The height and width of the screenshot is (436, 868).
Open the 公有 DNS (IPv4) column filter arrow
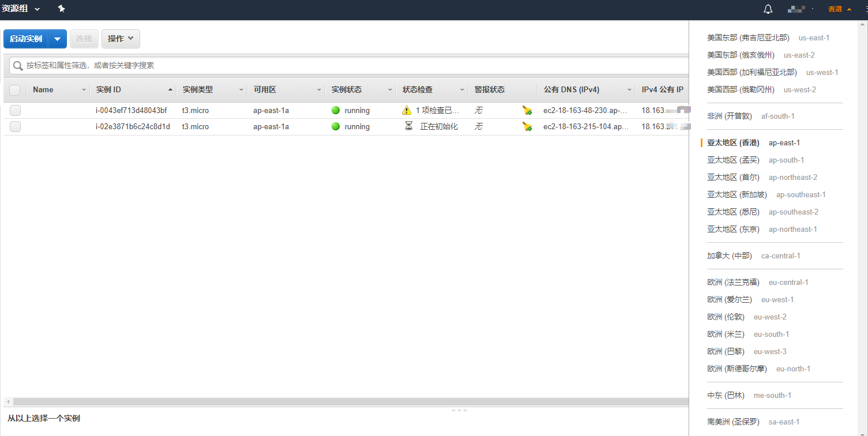[x=630, y=90]
